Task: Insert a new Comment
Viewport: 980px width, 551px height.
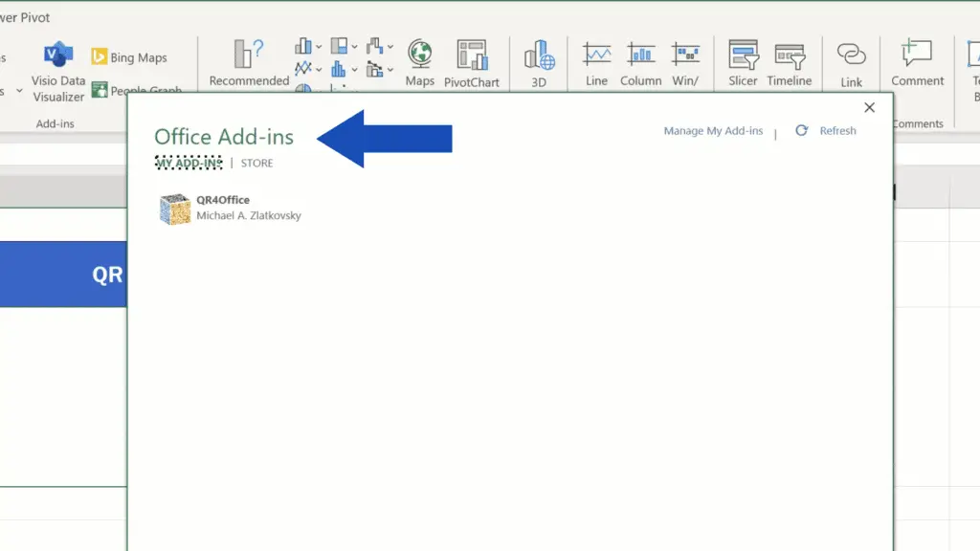Action: pyautogui.click(x=917, y=63)
